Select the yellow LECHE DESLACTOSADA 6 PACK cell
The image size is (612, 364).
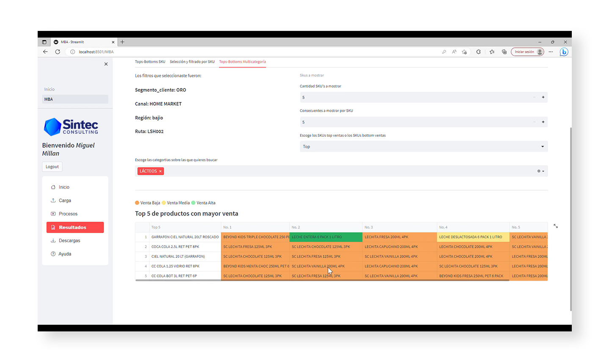[x=473, y=237]
